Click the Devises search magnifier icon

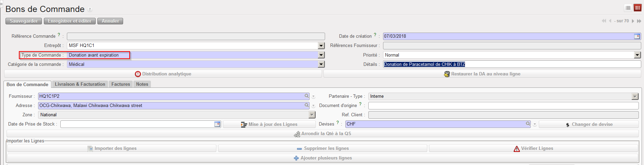pyautogui.click(x=528, y=124)
